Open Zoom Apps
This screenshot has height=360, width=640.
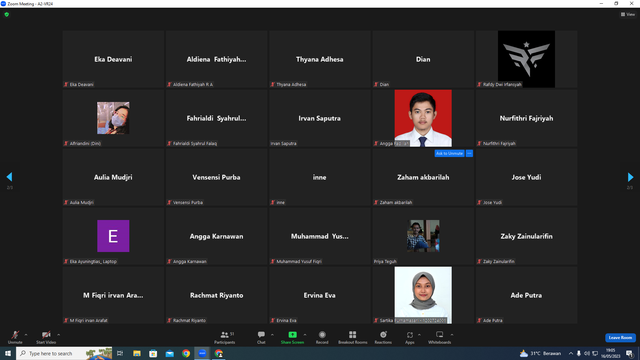[x=409, y=337]
